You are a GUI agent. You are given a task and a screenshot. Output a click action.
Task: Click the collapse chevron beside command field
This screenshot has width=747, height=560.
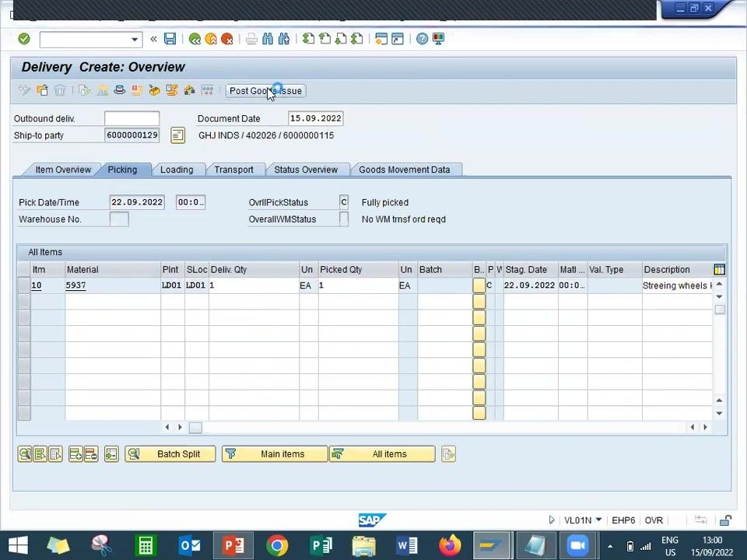(x=153, y=39)
